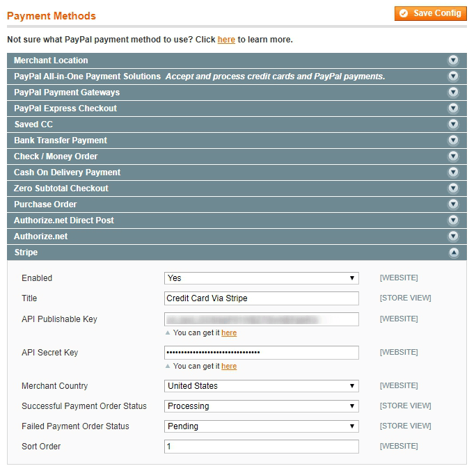Image resolution: width=476 pixels, height=473 pixels.
Task: Click into the Sort Order field
Action: click(x=262, y=447)
